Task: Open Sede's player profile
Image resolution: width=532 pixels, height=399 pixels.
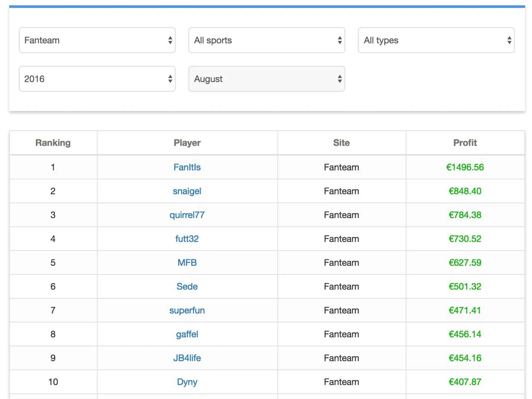Action: click(187, 286)
